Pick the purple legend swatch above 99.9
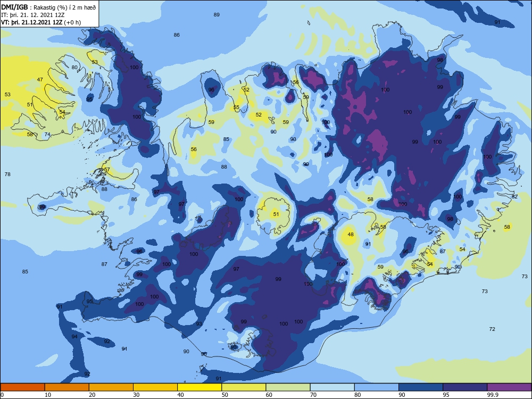This screenshot has width=532, height=399. pos(509,387)
